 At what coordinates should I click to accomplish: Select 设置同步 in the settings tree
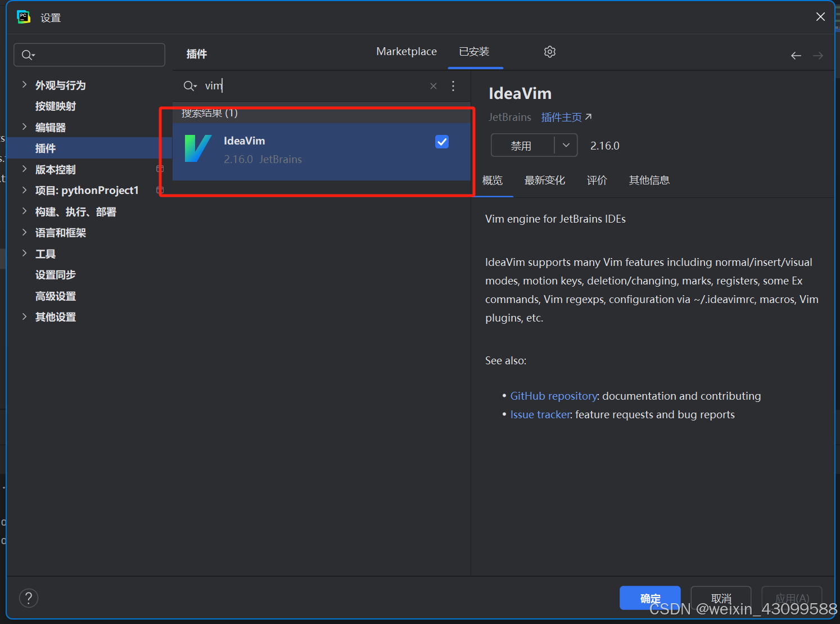tap(56, 275)
